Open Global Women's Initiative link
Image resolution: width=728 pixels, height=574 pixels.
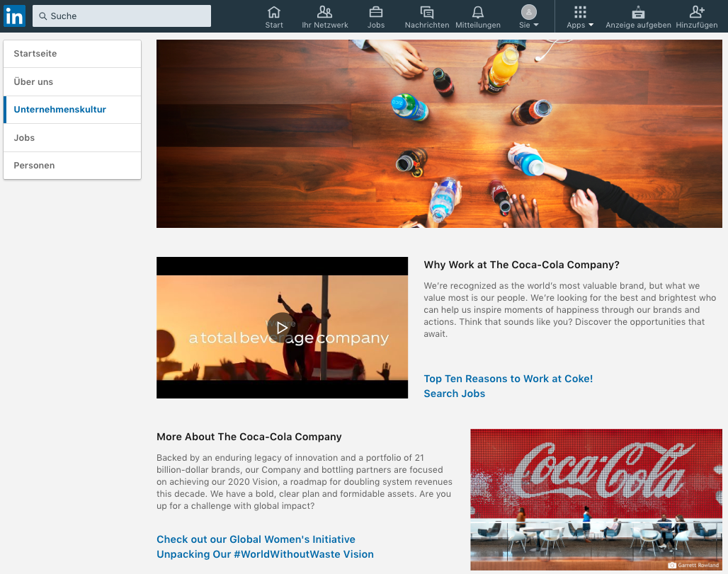256,539
